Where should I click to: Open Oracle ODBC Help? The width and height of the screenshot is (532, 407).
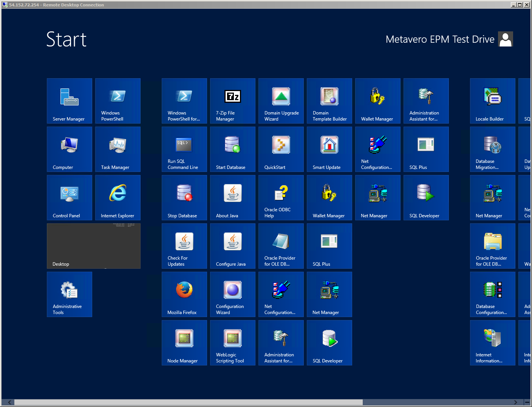(281, 198)
